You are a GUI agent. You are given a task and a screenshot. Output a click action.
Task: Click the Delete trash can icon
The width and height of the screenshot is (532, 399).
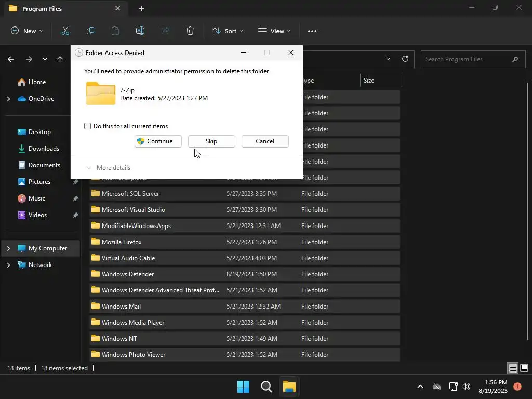point(190,31)
